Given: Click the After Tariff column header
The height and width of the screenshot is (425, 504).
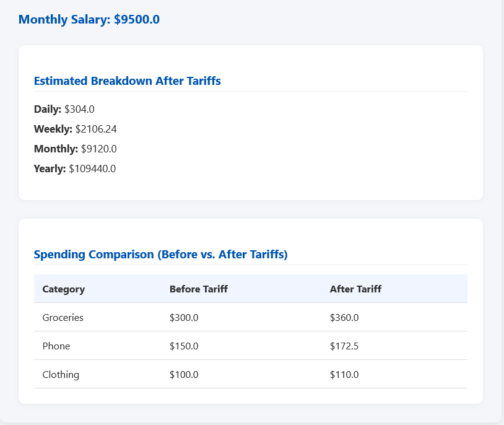Looking at the screenshot, I should [x=355, y=289].
